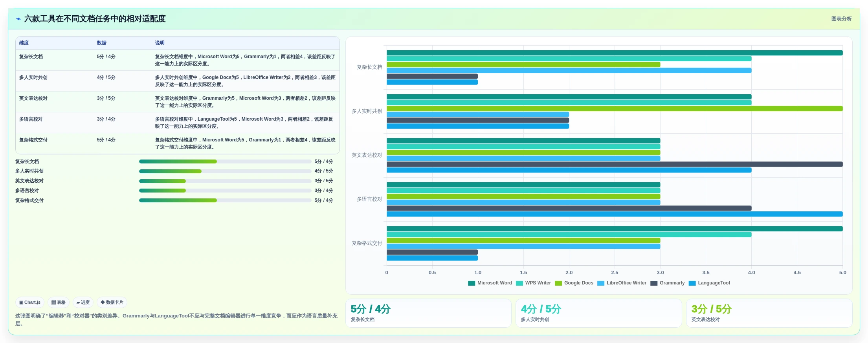
Task: Click LanguageTool bar in 多语言校对 group
Action: [x=615, y=214]
